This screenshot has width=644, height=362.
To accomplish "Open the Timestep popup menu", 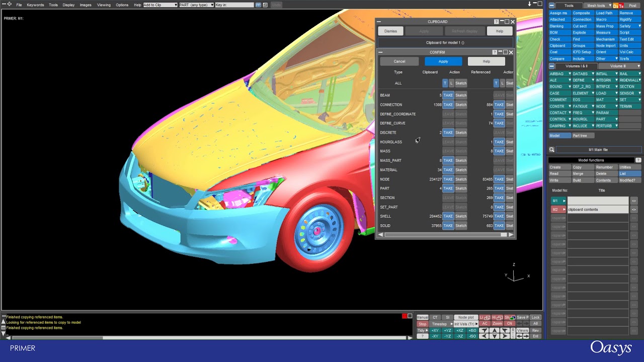I will [441, 324].
